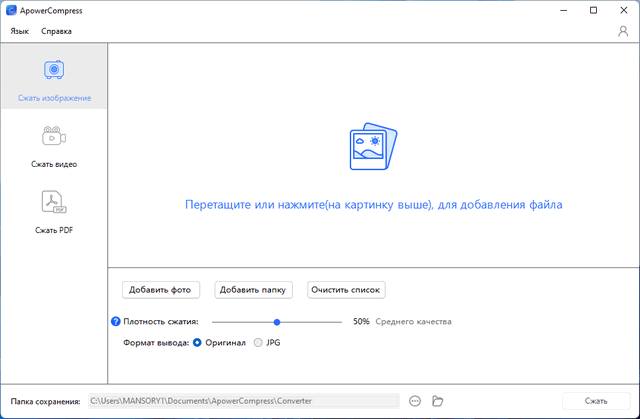Viewport: 640px width, 419px height.
Task: Click the ApowerCompress app logo in title bar
Action: pos(10,10)
